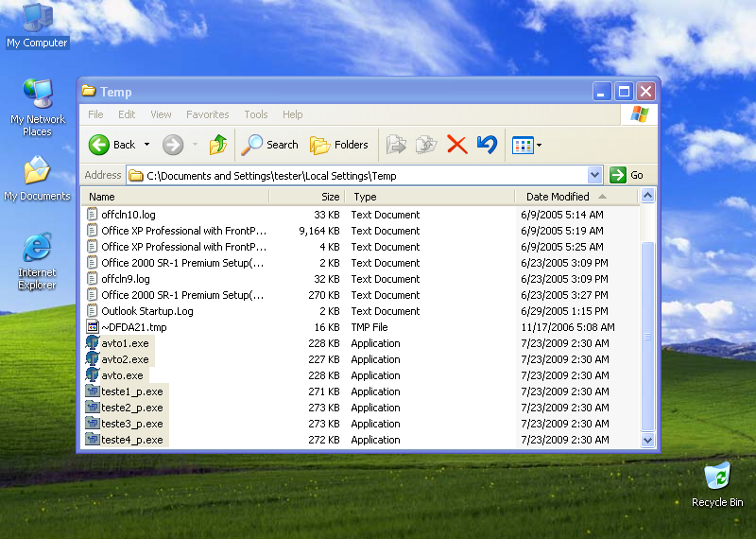Toggle the Folders pane
Viewport: 756px width, 539px height.
click(338, 145)
